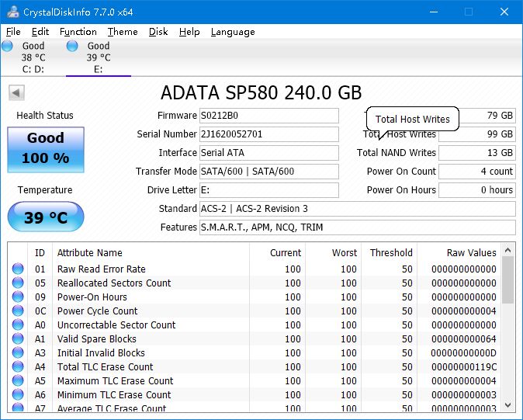Click the CrystalDiskInfo title bar icon
This screenshot has width=523, height=420.
point(13,12)
